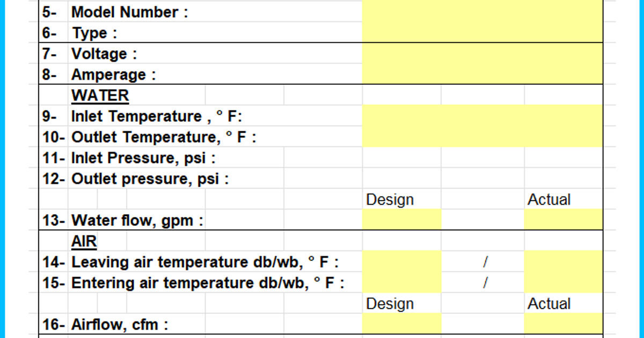644x338 pixels.
Task: Enter the Inlet Temperature yellow field
Action: tap(482, 116)
